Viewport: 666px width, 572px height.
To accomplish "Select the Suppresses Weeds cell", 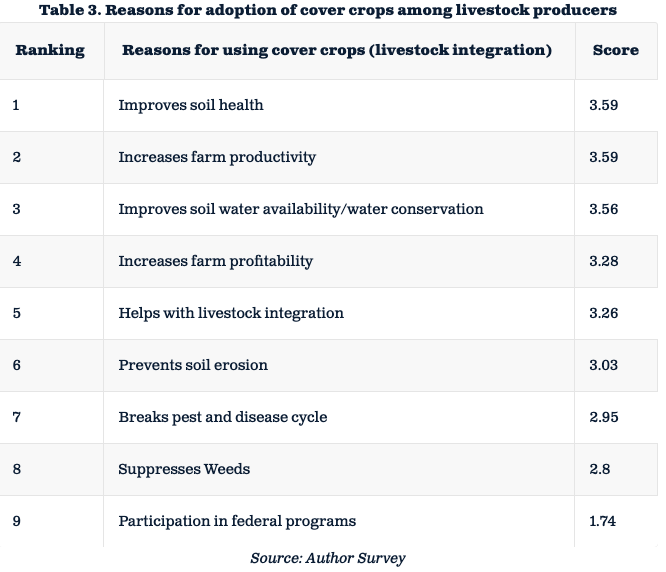I will 184,469.
